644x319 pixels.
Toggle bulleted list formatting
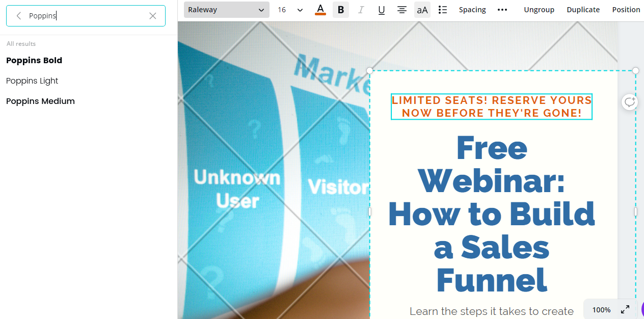[x=443, y=10]
